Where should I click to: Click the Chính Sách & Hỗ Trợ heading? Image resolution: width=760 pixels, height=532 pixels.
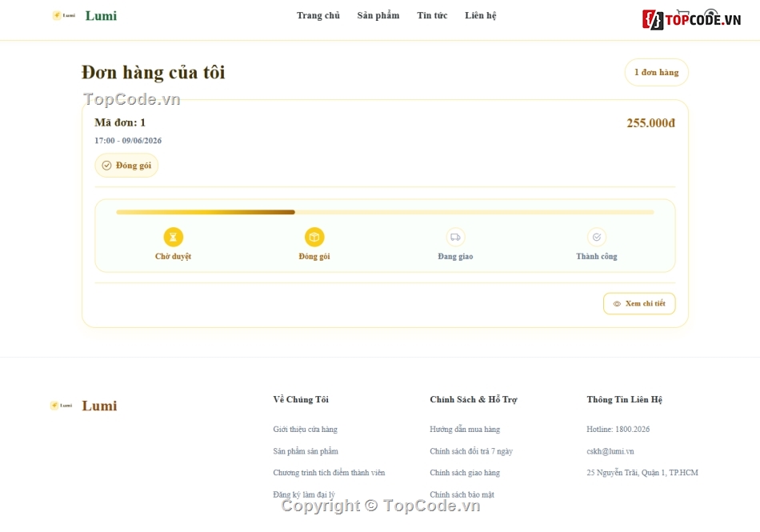473,400
